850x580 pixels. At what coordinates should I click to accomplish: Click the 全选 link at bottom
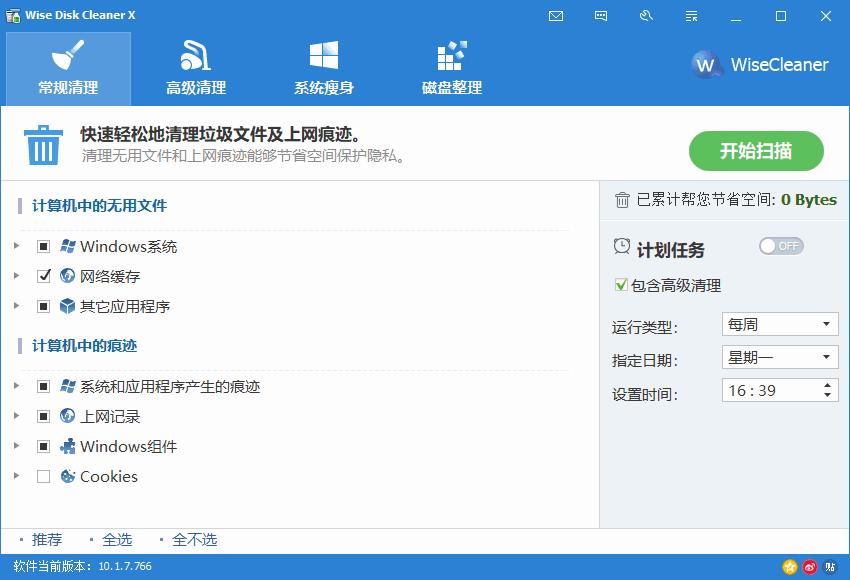click(x=118, y=539)
